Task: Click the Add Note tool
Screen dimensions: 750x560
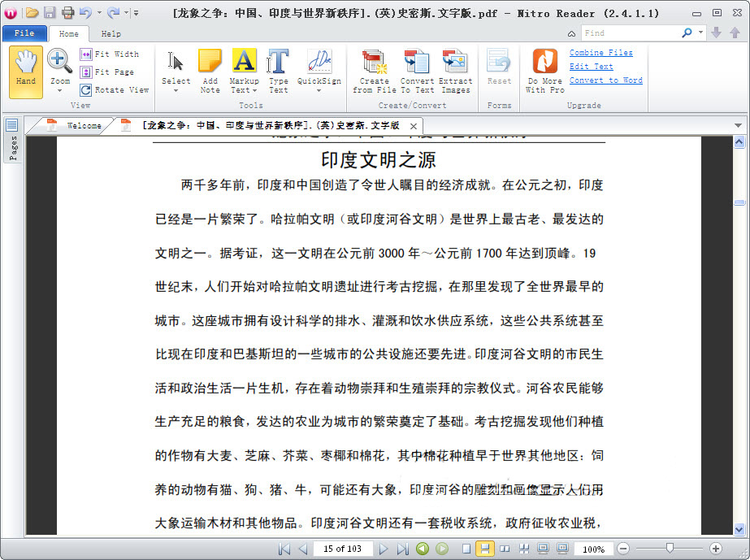Action: tap(210, 69)
